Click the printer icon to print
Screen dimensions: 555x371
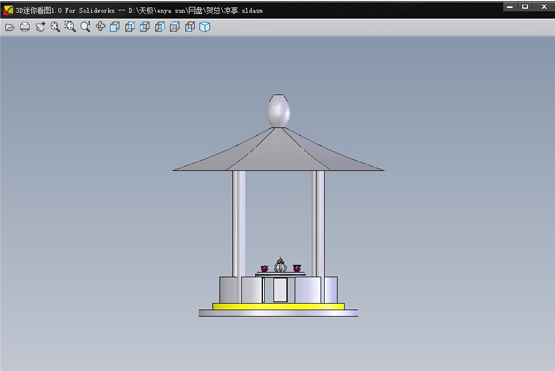point(25,27)
